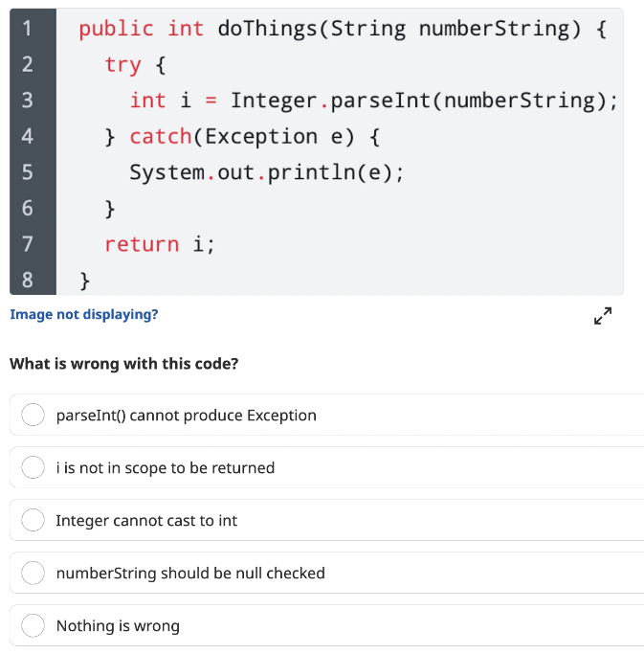This screenshot has width=644, height=654.
Task: Choose 'i is not in scope to be returned'
Action: click(x=33, y=467)
